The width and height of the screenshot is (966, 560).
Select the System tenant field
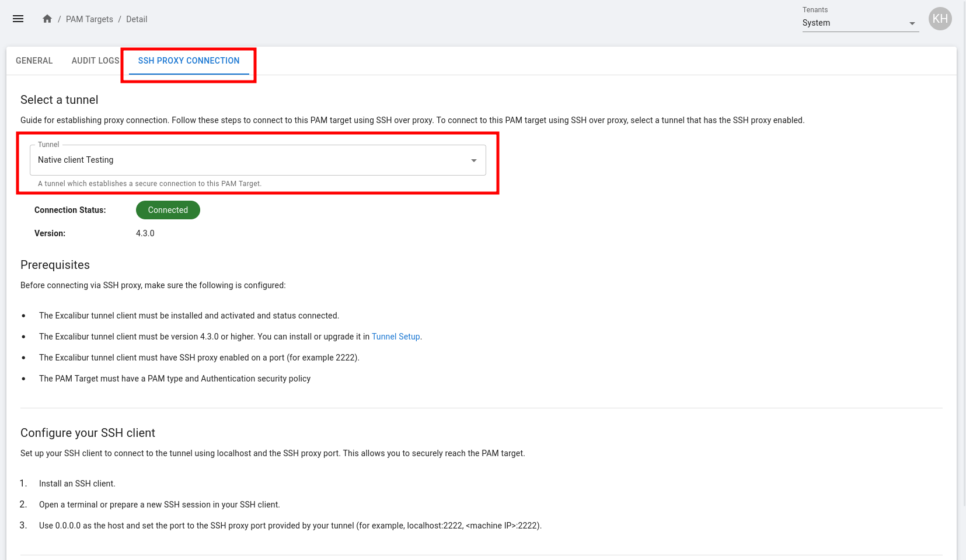852,23
